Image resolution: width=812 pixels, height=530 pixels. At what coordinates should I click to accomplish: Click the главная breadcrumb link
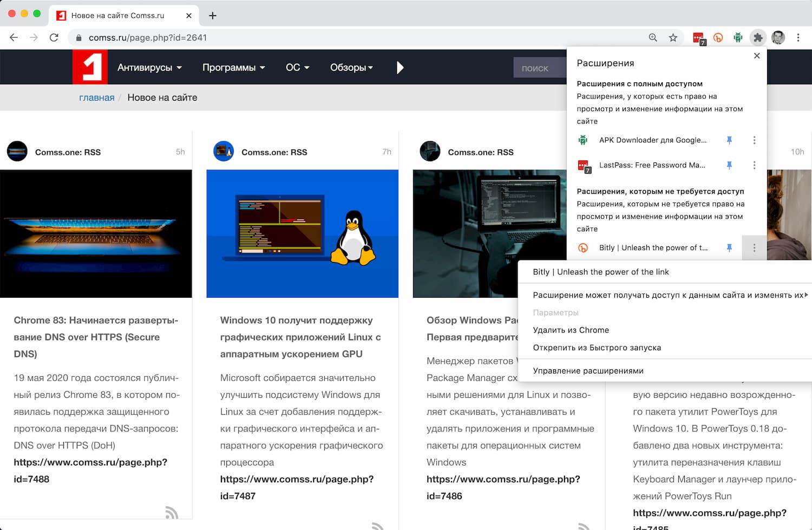96,97
